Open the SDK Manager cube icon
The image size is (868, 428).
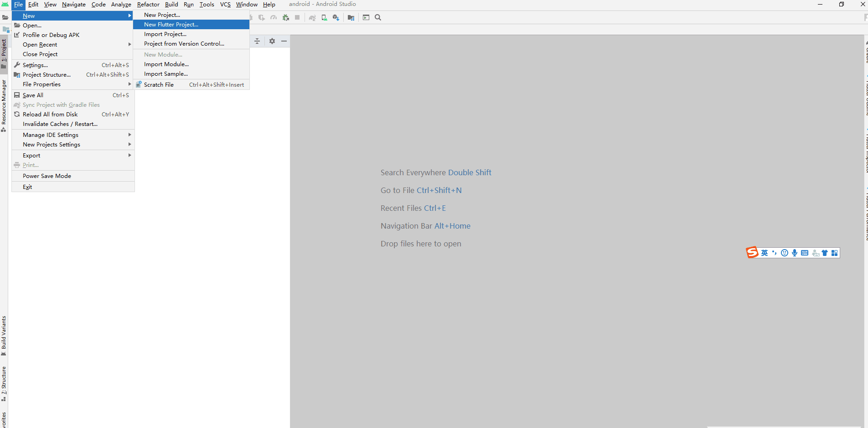tap(336, 17)
